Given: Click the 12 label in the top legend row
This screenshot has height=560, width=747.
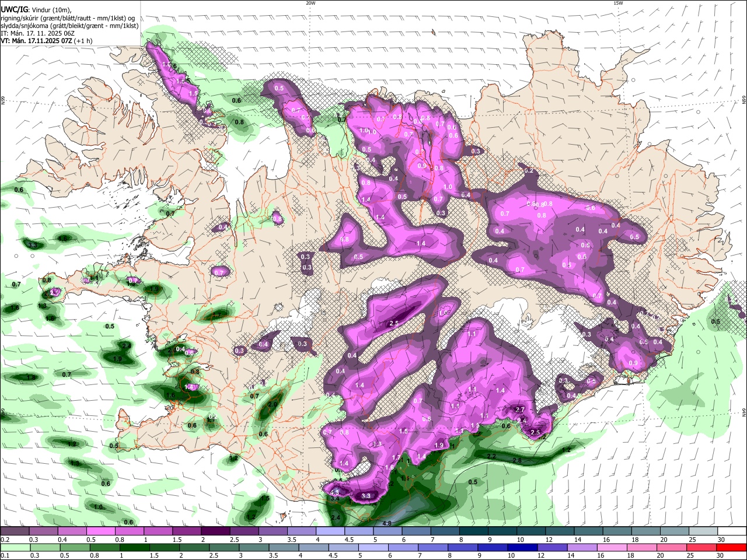Looking at the screenshot, I should pyautogui.click(x=549, y=540).
